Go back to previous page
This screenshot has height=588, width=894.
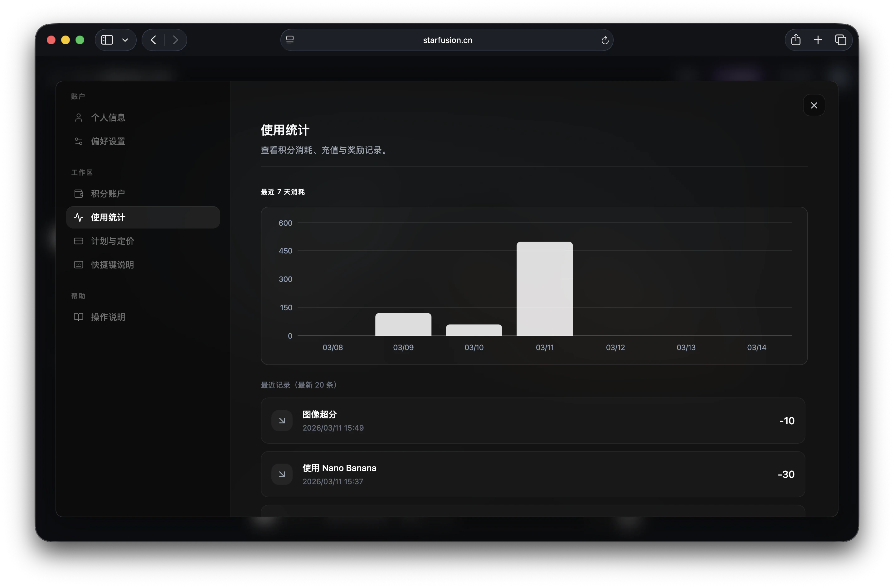(153, 40)
